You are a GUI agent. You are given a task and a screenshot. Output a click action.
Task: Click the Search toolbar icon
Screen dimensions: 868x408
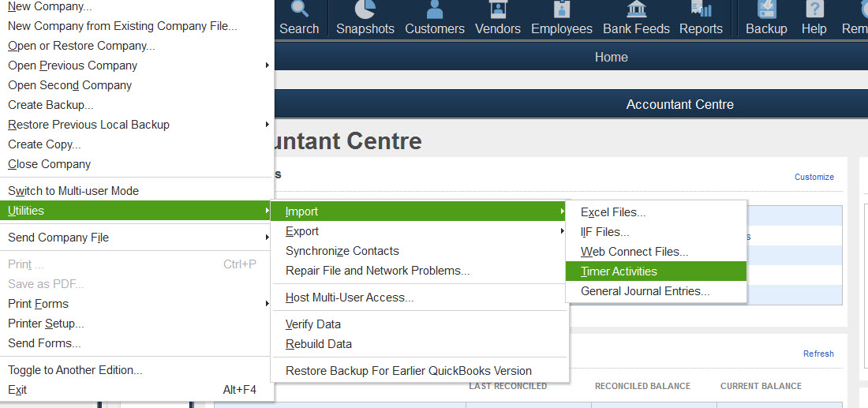coord(299,11)
